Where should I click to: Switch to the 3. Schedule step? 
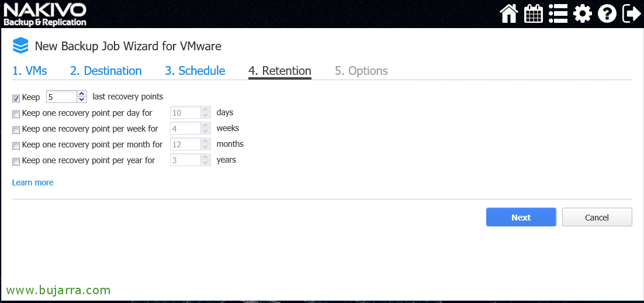click(195, 71)
